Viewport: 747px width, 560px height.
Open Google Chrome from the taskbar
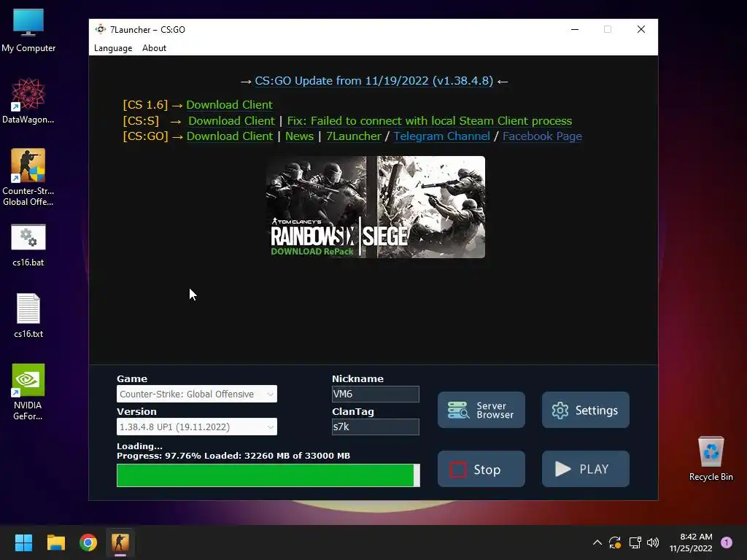coord(88,542)
